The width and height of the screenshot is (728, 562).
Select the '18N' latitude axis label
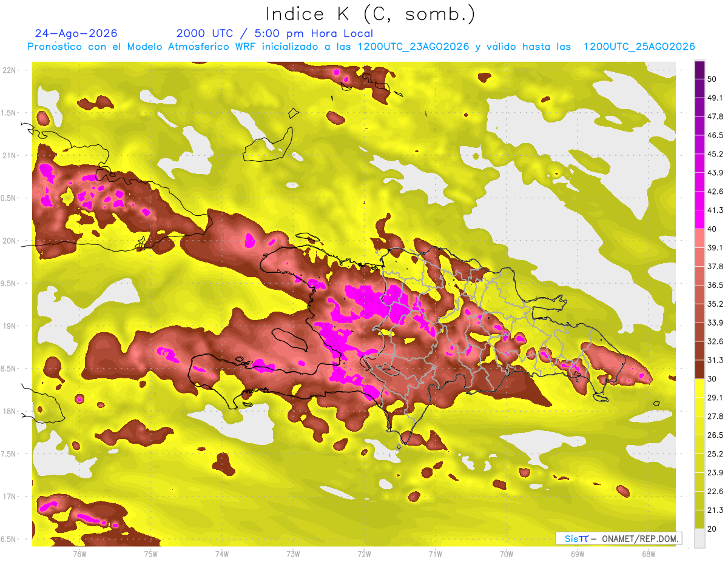tap(8, 412)
